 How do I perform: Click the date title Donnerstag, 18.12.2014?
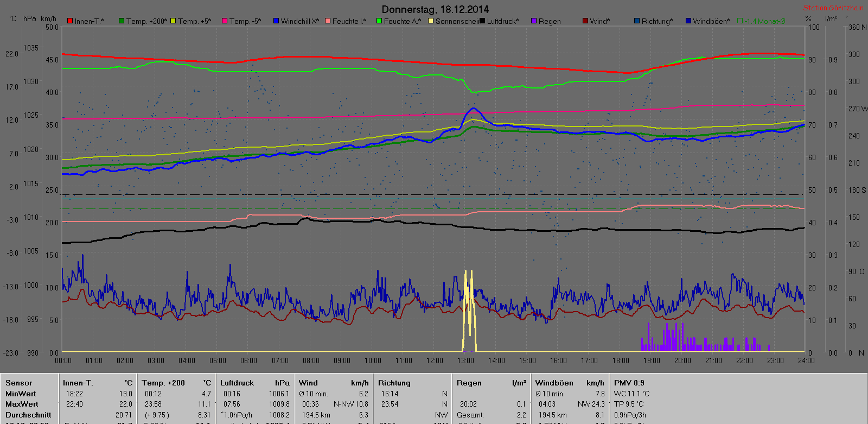[x=435, y=9]
